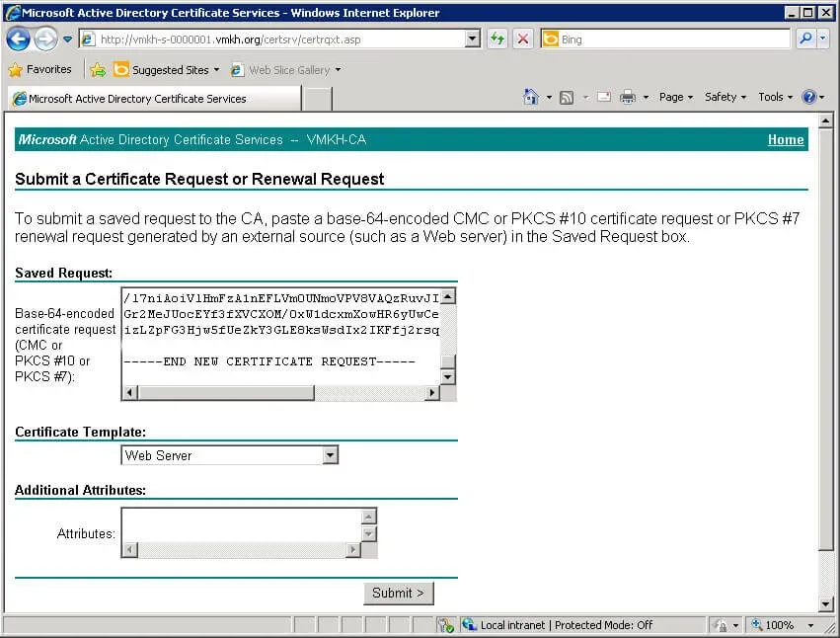Screen dimensions: 840x638
Task: Click right arrow of Saved Request horizontal scrollbar
Action: [431, 392]
